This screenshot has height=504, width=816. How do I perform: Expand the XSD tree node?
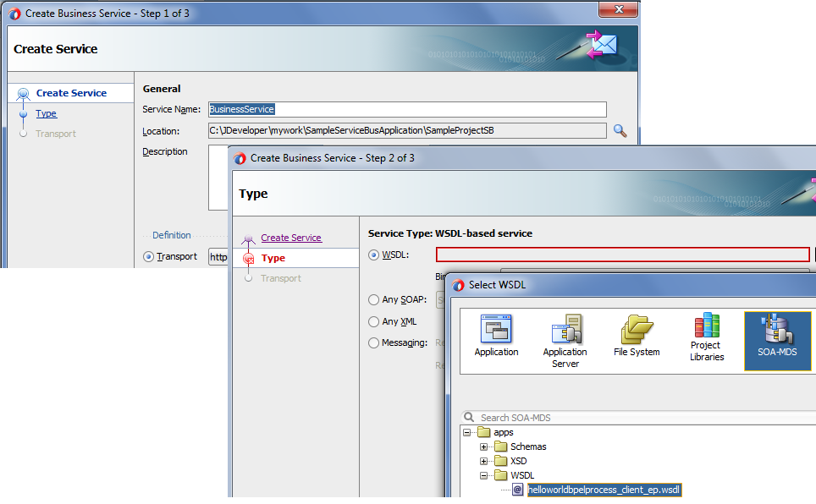(x=483, y=462)
